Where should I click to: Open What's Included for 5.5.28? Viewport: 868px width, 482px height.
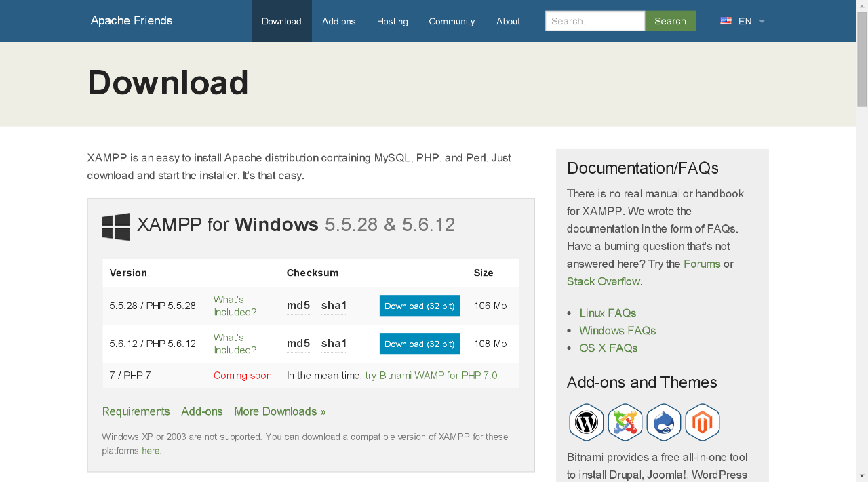click(235, 306)
